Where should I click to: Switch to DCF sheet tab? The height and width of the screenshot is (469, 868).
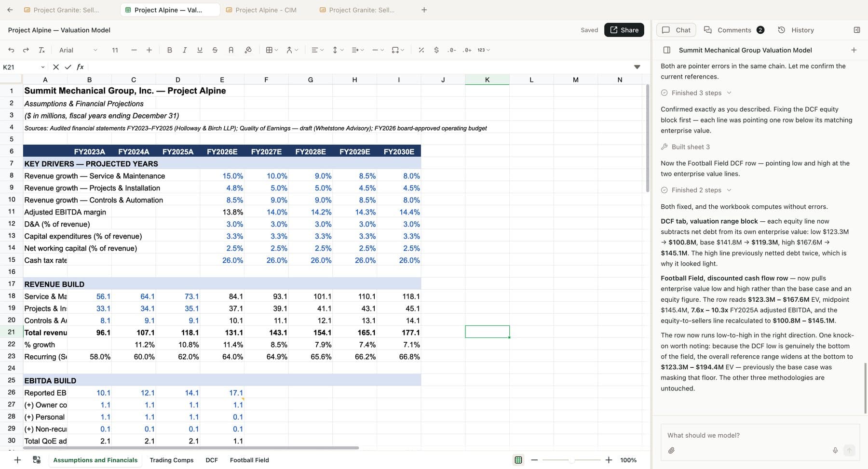212,460
